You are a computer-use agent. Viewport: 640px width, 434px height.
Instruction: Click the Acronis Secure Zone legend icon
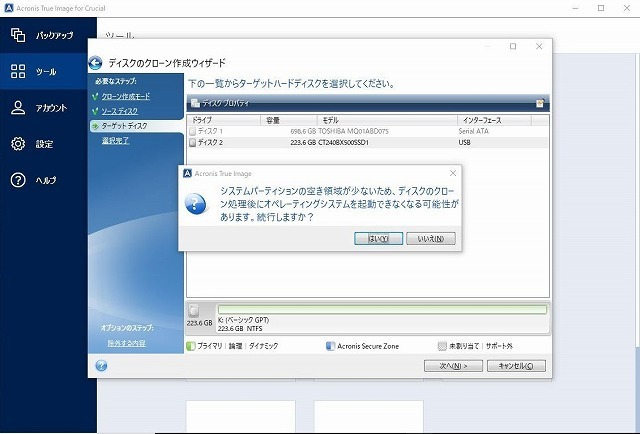(x=330, y=346)
